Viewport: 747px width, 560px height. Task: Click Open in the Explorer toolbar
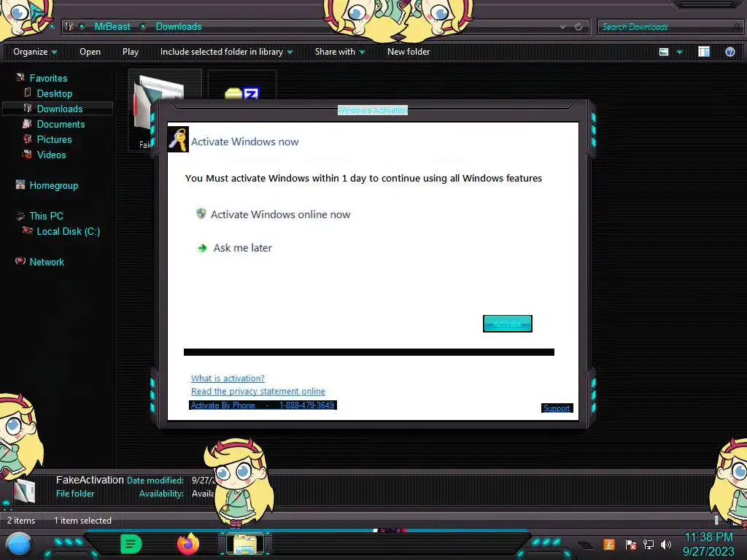click(x=90, y=52)
